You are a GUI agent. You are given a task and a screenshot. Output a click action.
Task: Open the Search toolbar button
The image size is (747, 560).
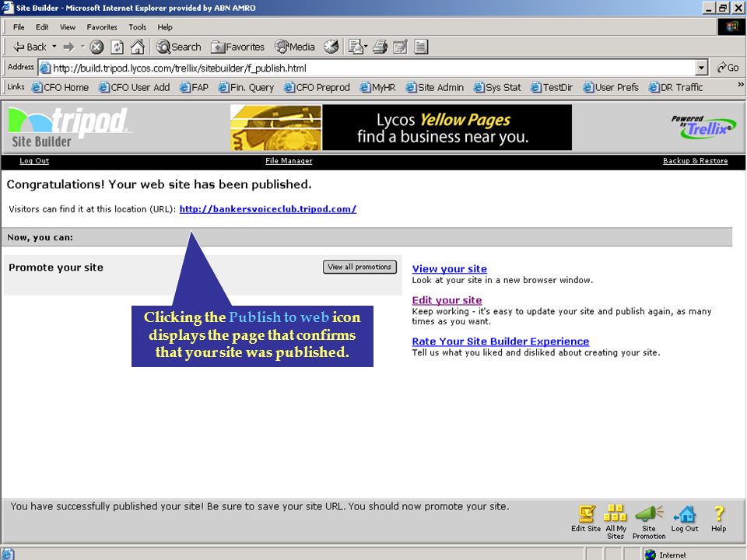pos(179,47)
